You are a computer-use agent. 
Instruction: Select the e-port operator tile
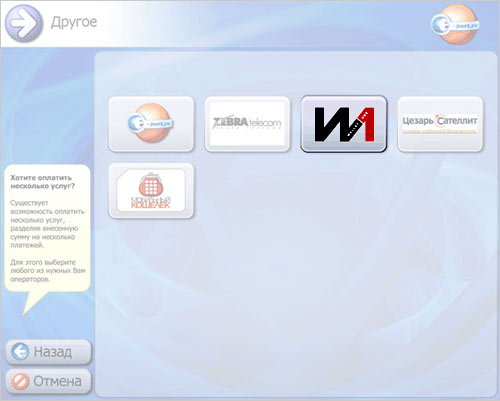[151, 124]
